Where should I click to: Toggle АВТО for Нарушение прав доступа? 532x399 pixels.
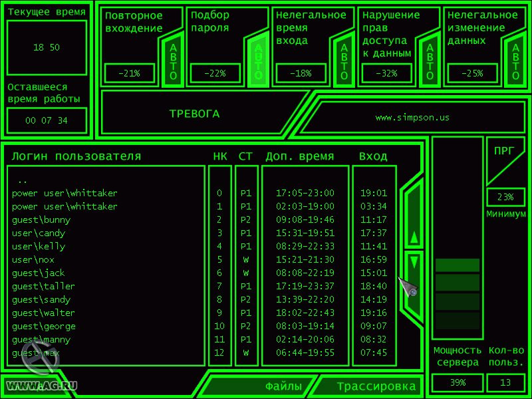[x=430, y=61]
